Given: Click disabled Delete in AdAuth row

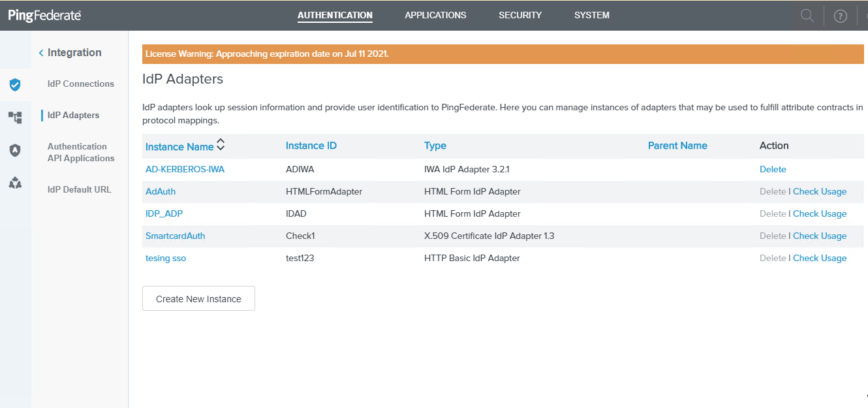Looking at the screenshot, I should tap(773, 191).
